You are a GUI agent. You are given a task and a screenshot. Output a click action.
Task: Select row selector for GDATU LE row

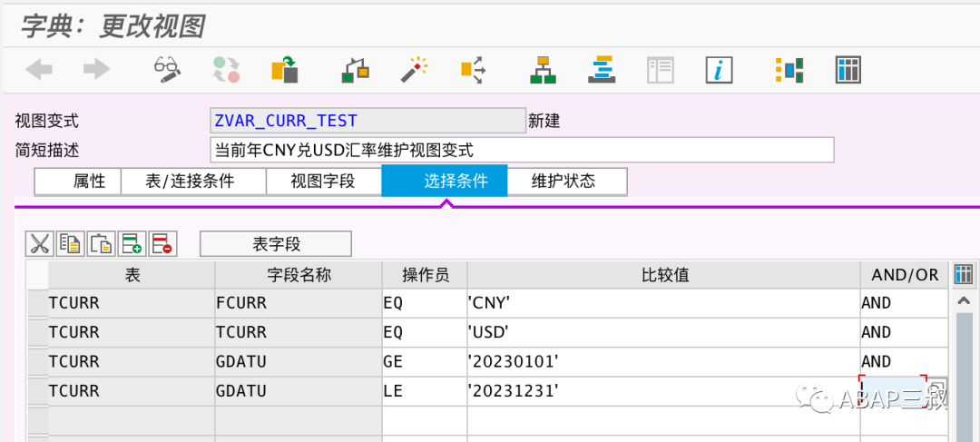pos(38,391)
